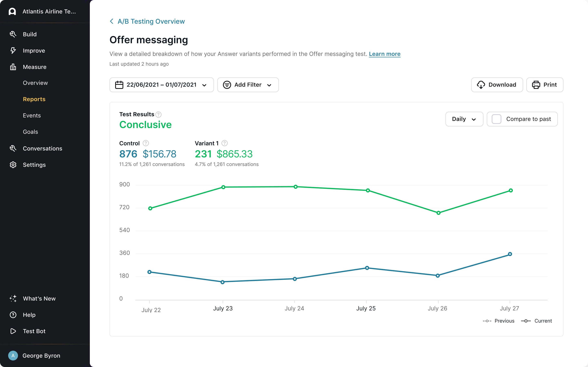Expand the Add Filter dropdown
Viewport: 588px width, 367px height.
pyautogui.click(x=248, y=85)
